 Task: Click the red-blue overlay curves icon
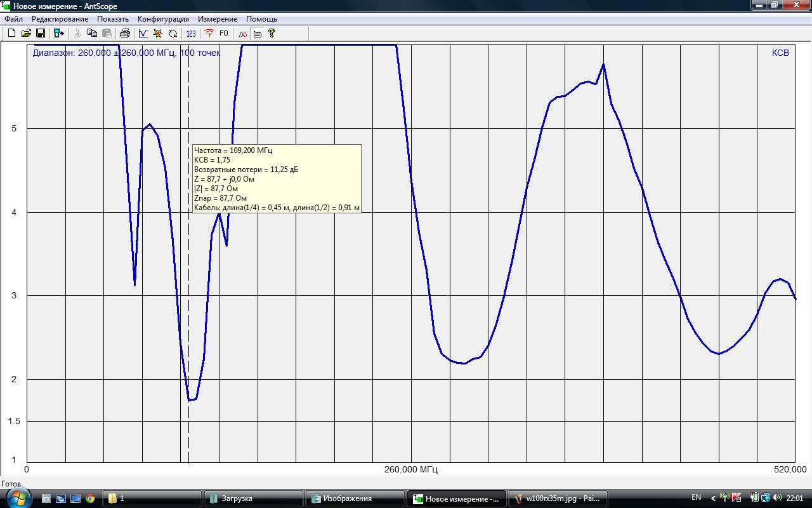pyautogui.click(x=242, y=33)
